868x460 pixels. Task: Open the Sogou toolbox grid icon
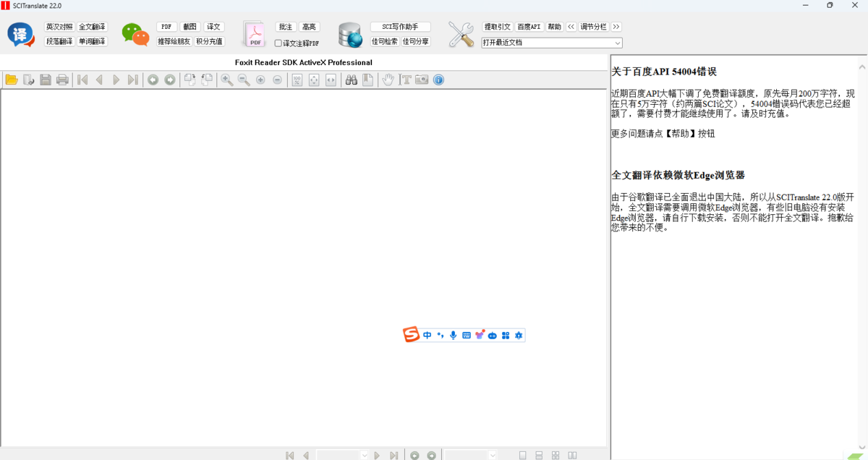(x=506, y=336)
